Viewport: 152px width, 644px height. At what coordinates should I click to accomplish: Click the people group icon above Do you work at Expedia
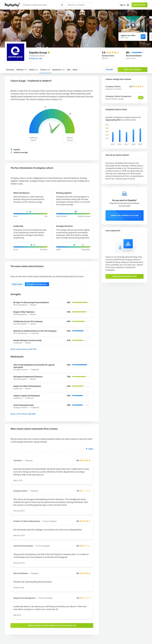pos(124,194)
